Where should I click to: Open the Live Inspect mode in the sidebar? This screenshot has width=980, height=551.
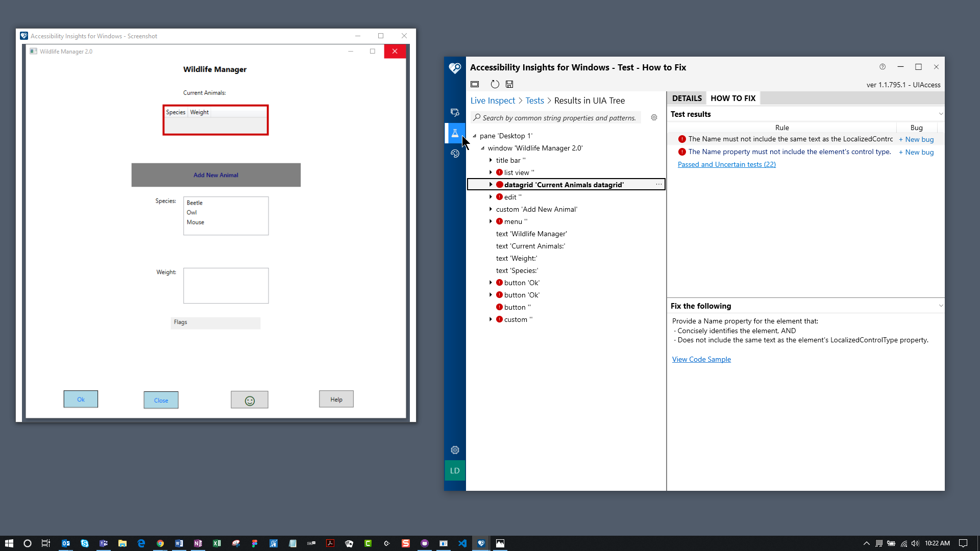(455, 112)
